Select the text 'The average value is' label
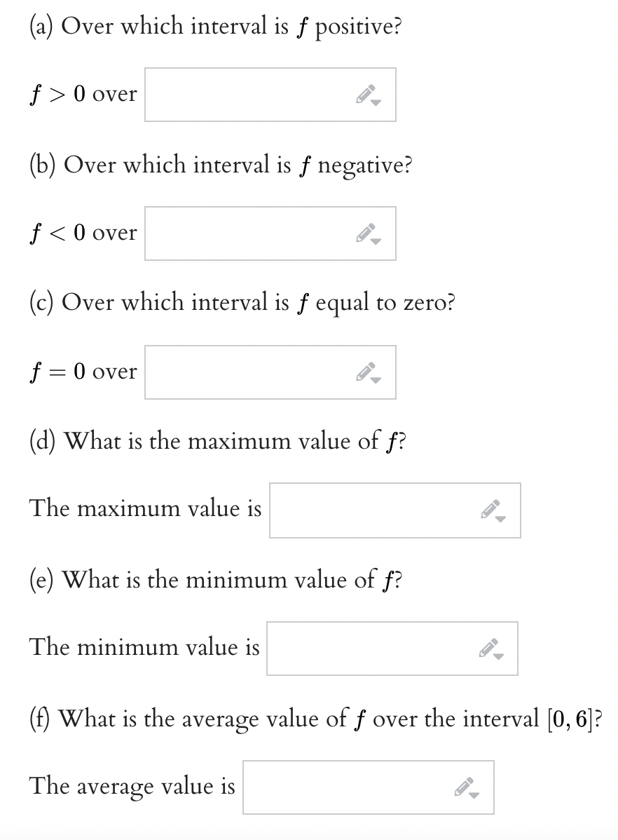 131,786
